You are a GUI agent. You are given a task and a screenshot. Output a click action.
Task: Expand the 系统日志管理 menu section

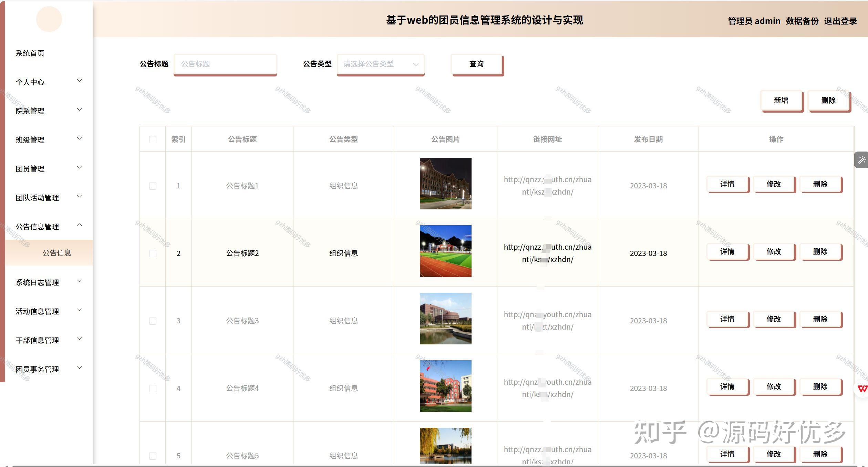[37, 282]
